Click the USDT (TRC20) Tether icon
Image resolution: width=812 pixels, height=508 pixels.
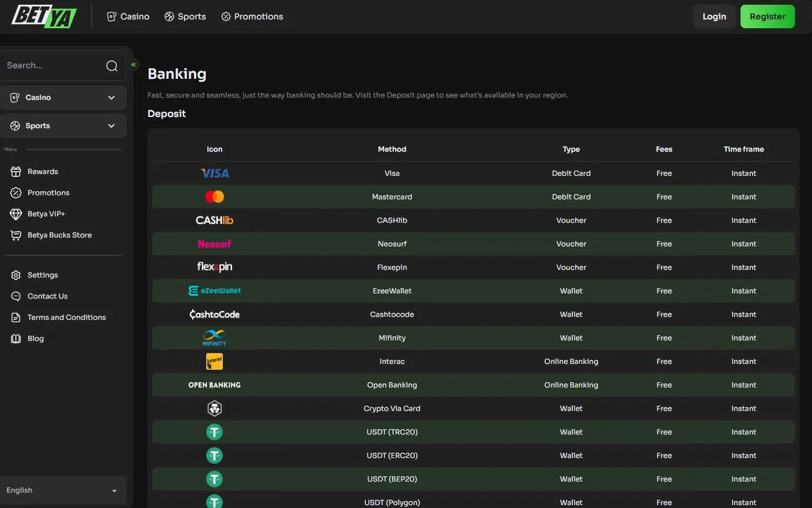pyautogui.click(x=214, y=432)
